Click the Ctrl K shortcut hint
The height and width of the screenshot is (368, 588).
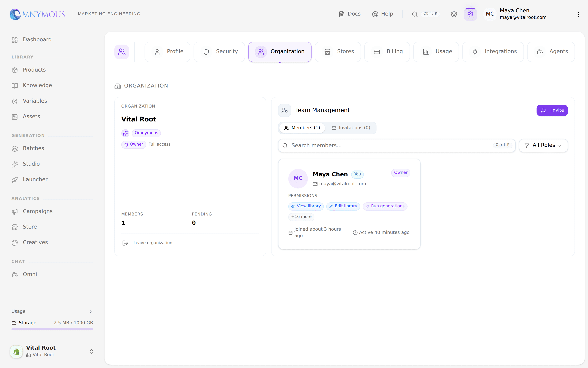[x=430, y=14]
